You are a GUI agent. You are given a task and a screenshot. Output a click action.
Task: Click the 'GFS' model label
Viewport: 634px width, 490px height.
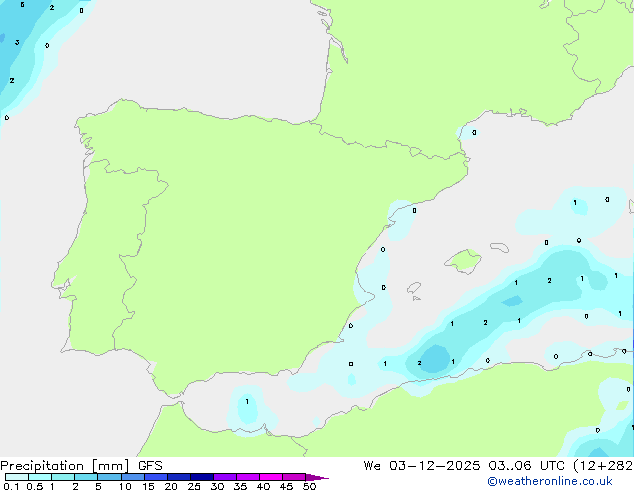pyautogui.click(x=150, y=466)
